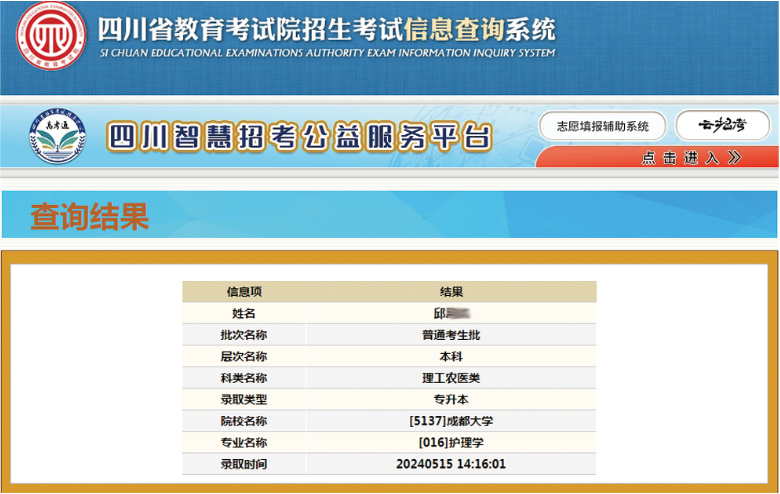Click the [016]护理学 major value
The image size is (780, 494).
coord(451,443)
